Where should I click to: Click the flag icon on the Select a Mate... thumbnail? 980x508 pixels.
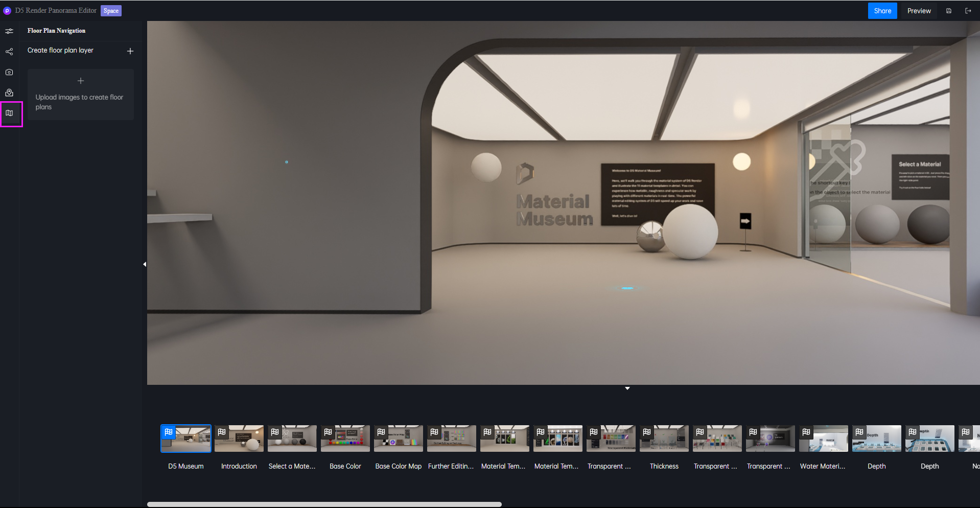(275, 432)
